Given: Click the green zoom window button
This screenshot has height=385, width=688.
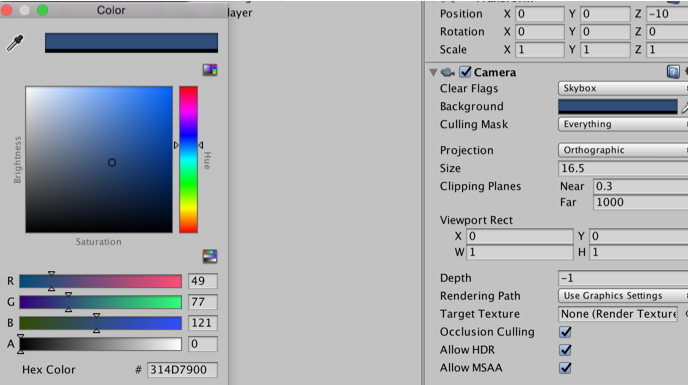Looking at the screenshot, I should point(43,10).
